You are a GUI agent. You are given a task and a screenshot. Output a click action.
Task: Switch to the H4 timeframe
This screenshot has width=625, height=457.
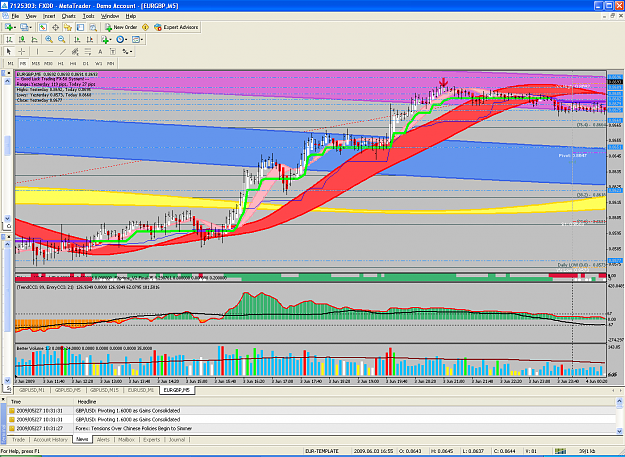[x=73, y=63]
